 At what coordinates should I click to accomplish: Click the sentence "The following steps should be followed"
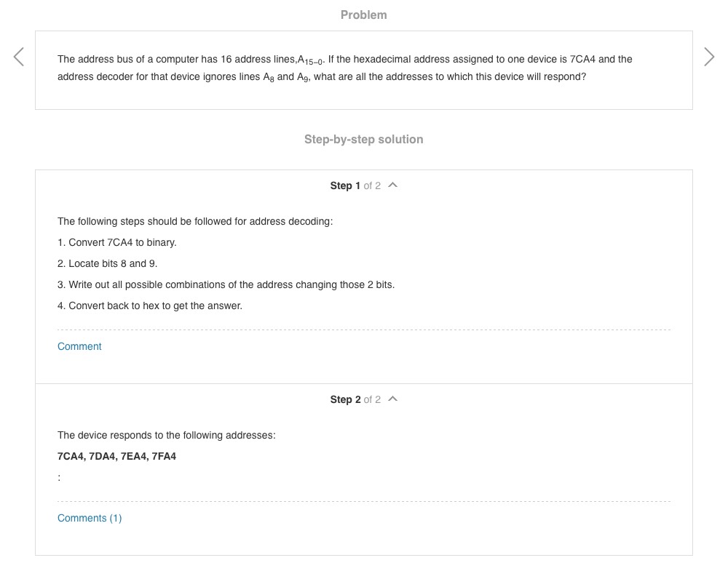pyautogui.click(x=194, y=221)
